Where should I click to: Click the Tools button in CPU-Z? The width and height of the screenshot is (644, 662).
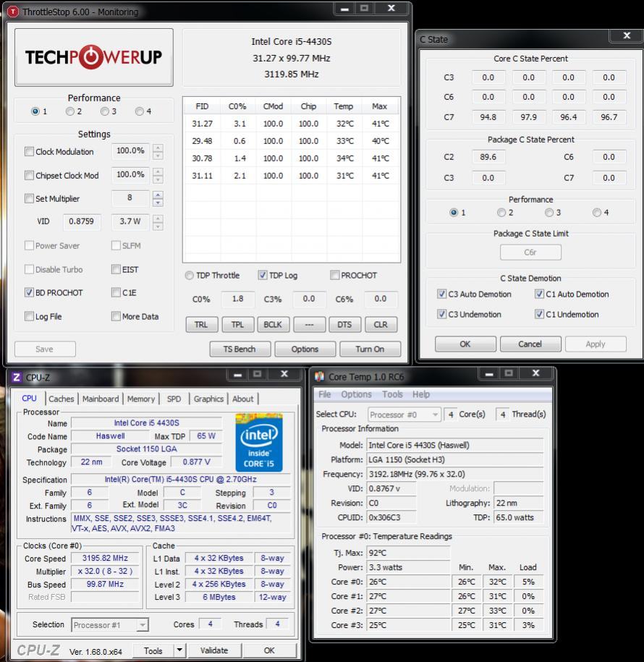(x=153, y=650)
